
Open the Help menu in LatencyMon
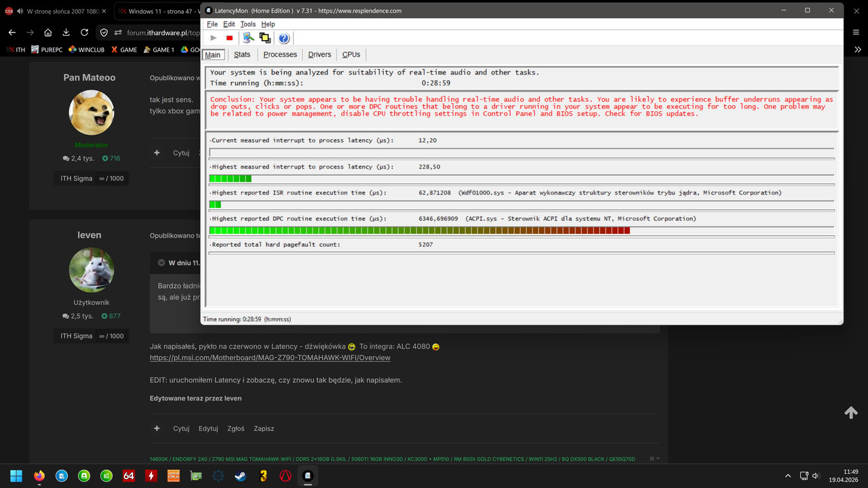[268, 24]
